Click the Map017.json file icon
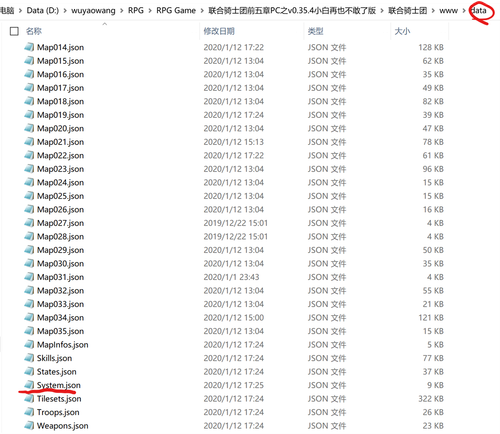 coord(29,88)
